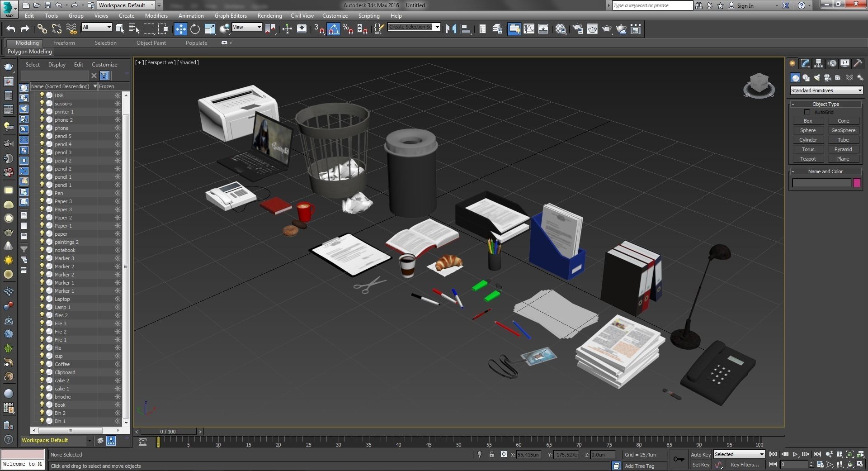Open the Modify panel tab icon
This screenshot has width=868, height=471.
(x=806, y=63)
